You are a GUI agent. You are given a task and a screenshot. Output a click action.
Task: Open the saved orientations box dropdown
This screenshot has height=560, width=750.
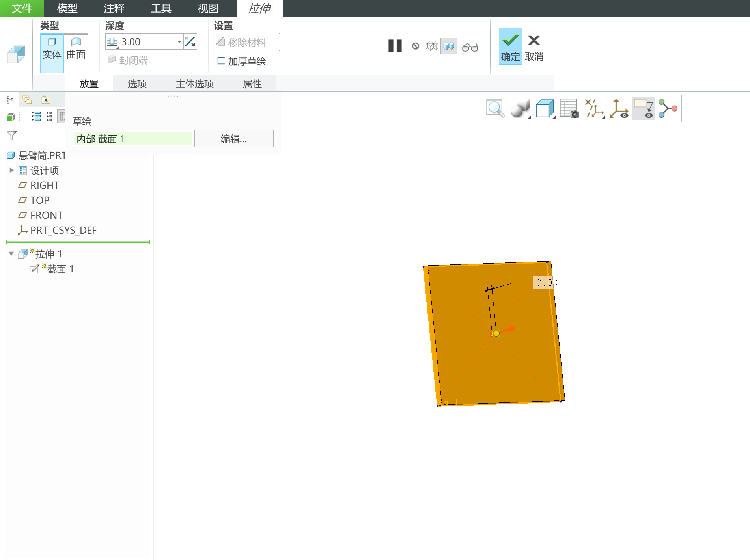coord(546,108)
